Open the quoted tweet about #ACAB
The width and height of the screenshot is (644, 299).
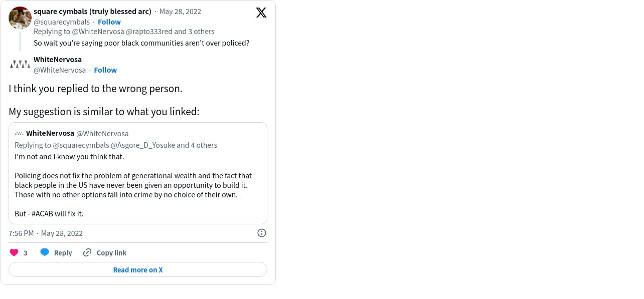click(138, 173)
